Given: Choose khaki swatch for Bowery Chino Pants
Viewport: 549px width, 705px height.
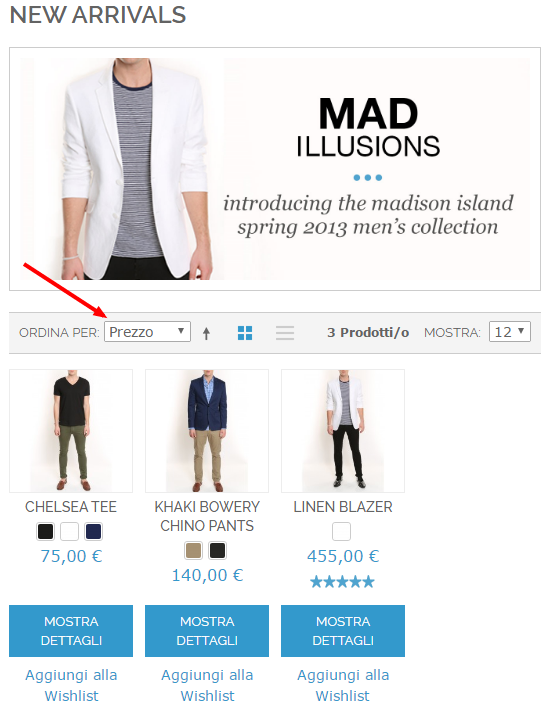Looking at the screenshot, I should tap(193, 550).
